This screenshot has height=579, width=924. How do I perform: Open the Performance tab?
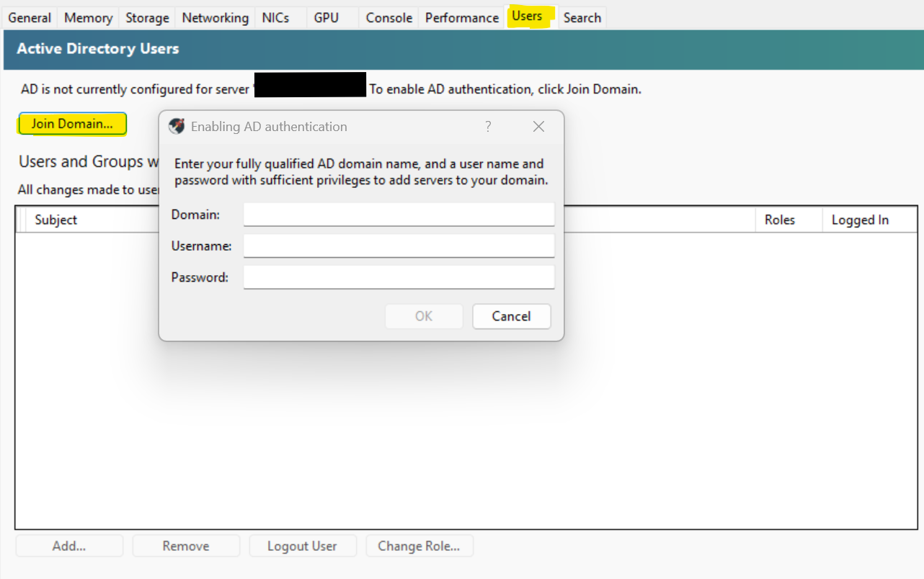click(462, 18)
